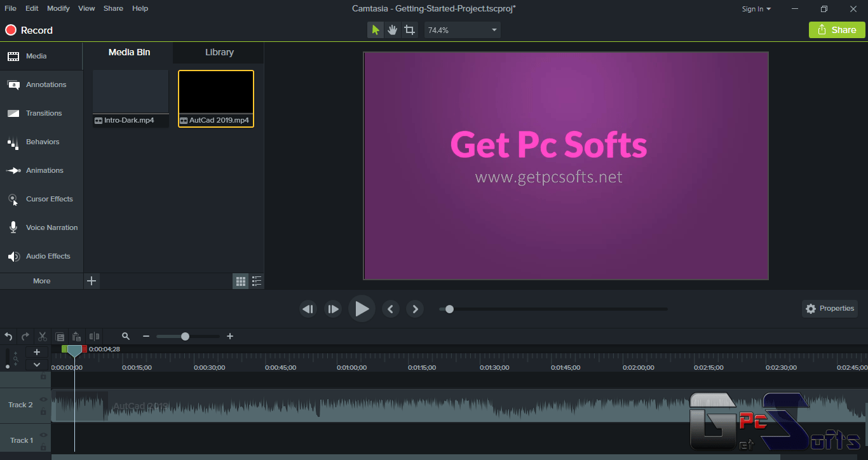The width and height of the screenshot is (868, 460).
Task: Zoom out the timeline with minus button
Action: tap(146, 336)
